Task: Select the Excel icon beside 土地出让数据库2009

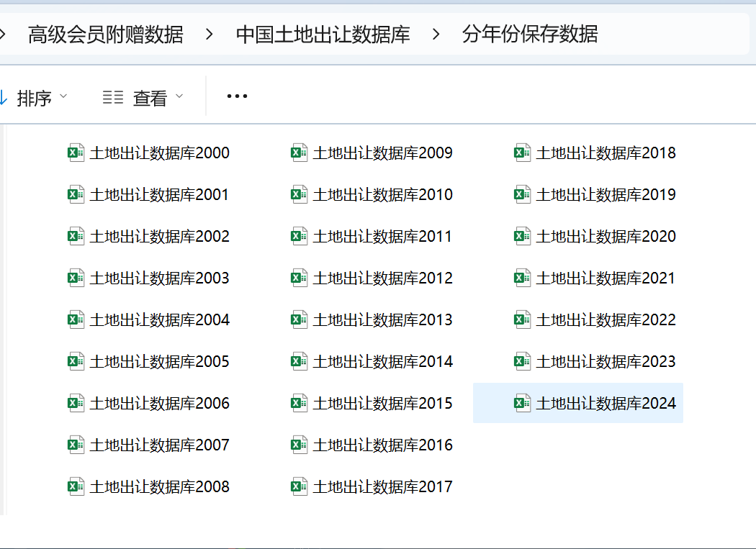Action: (x=300, y=153)
